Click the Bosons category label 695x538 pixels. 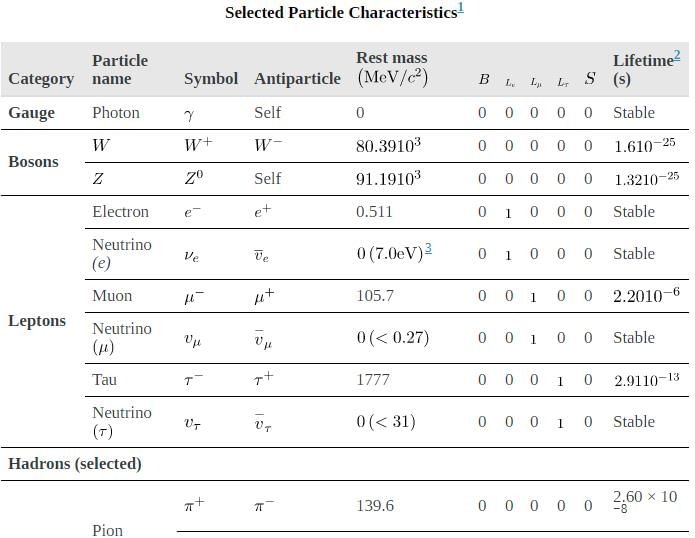coord(33,161)
